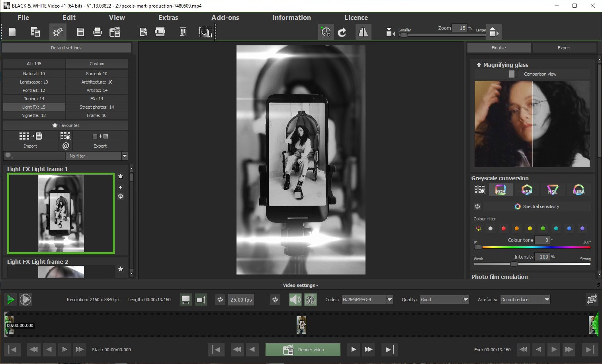The image size is (602, 364).
Task: Click the print toolbar icon
Action: click(98, 32)
